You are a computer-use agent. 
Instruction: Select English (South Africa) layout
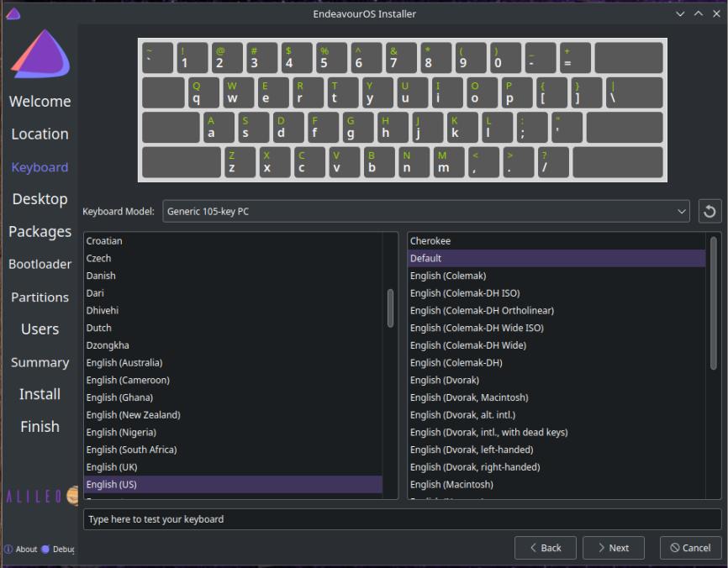point(233,450)
